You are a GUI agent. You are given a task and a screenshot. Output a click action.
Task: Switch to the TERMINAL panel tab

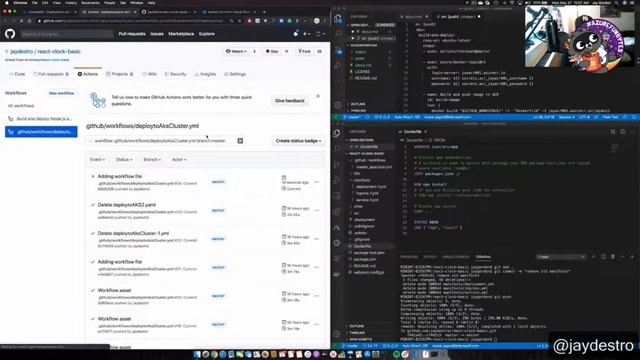[x=483, y=257]
